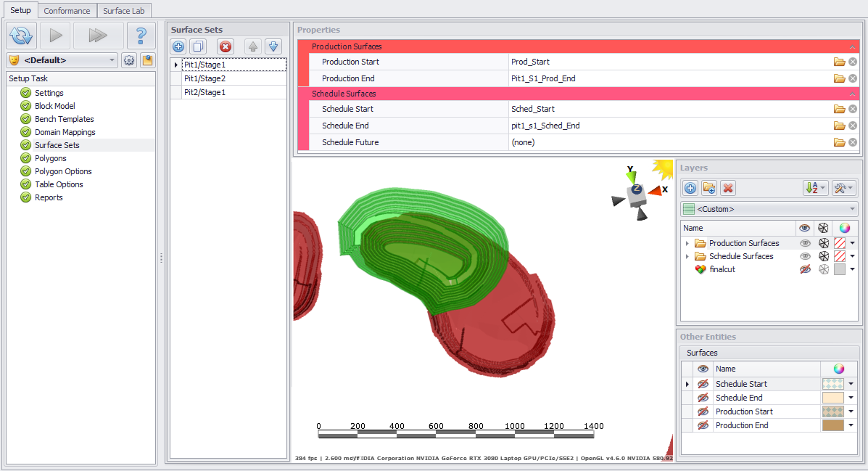The height and width of the screenshot is (471, 868).
Task: Open the configuration gear next to <Default>
Action: (129, 60)
